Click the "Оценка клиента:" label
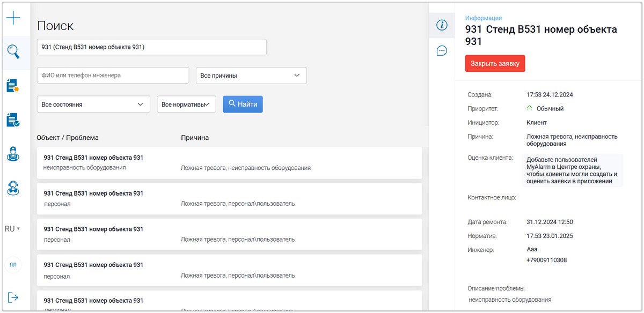The width and height of the screenshot is (644, 313). 491,158
